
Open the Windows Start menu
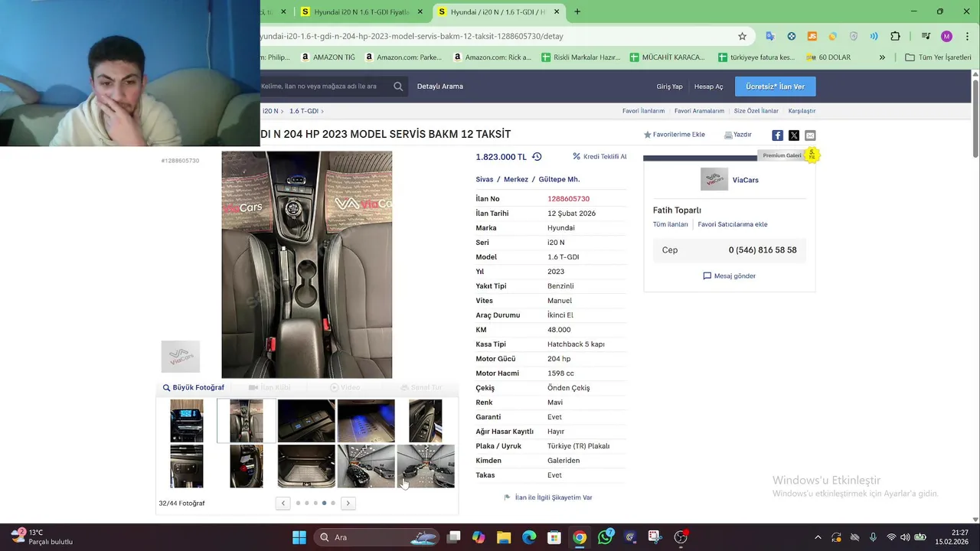click(299, 537)
